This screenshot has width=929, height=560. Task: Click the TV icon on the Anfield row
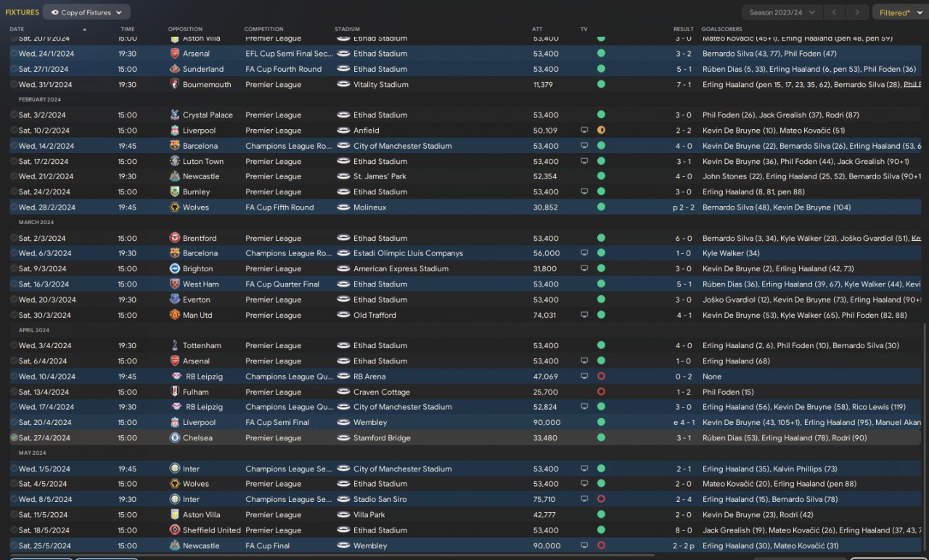[584, 131]
